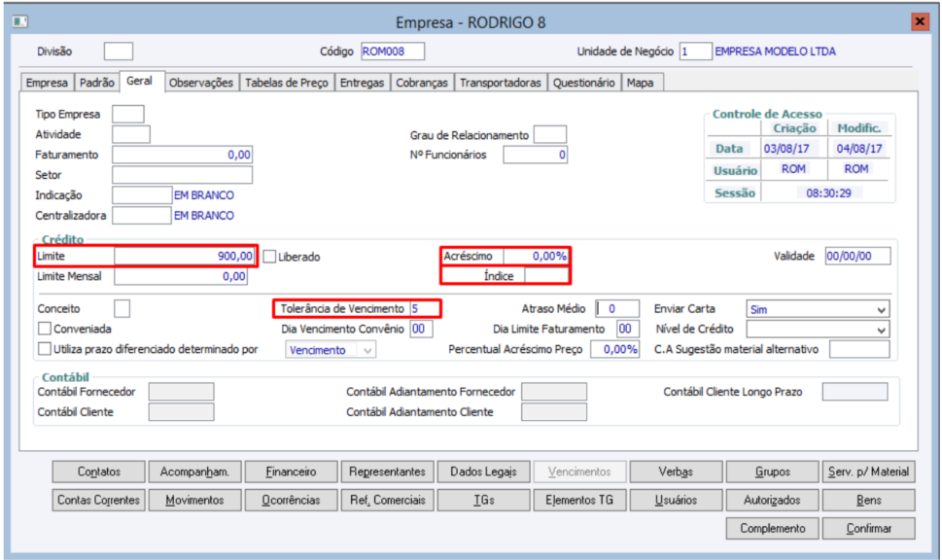942x560 pixels.
Task: Focus the Faturamento field
Action: pyautogui.click(x=182, y=155)
